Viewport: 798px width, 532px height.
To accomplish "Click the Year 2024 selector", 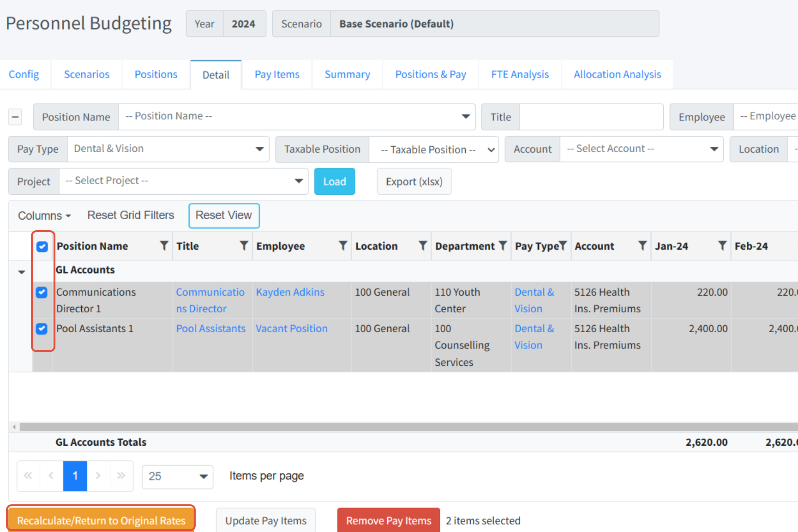I will 226,24.
